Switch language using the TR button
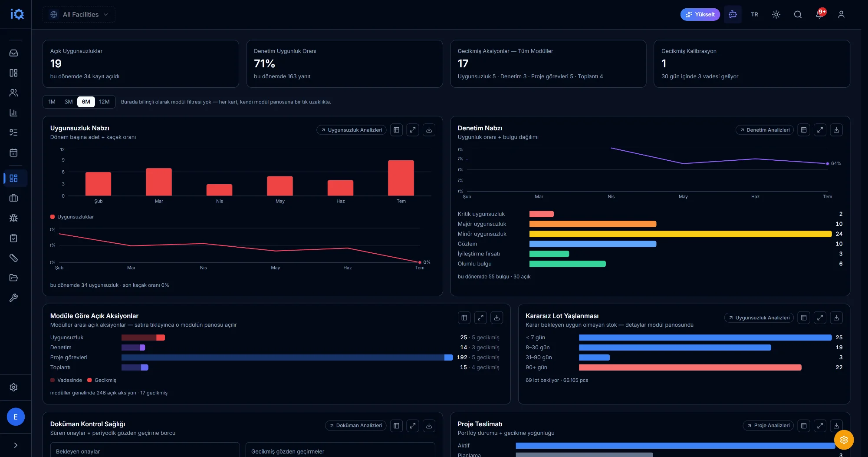The height and width of the screenshot is (457, 868). click(x=754, y=14)
